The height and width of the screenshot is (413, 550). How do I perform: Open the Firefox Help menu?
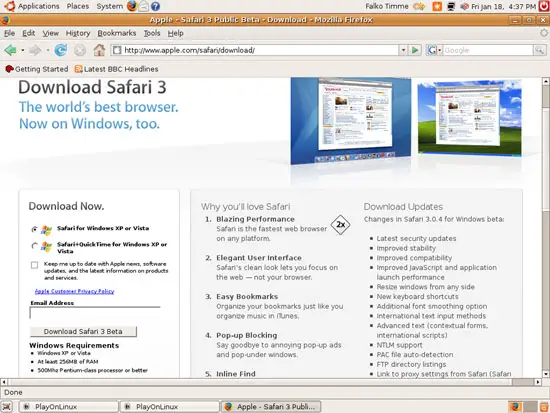click(x=175, y=33)
